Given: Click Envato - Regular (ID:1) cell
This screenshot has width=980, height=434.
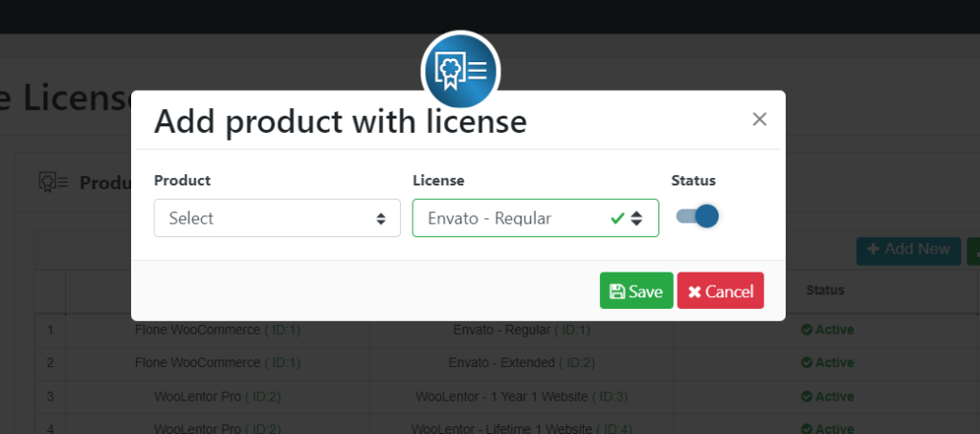Looking at the screenshot, I should coord(522,330).
